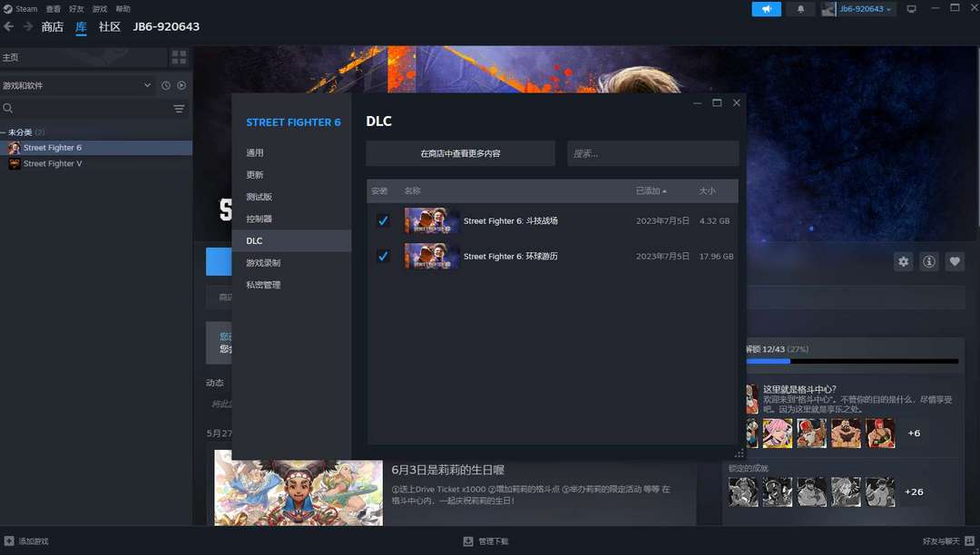Image resolution: width=980 pixels, height=555 pixels.
Task: Maximize the DLC properties dialog
Action: coord(717,103)
